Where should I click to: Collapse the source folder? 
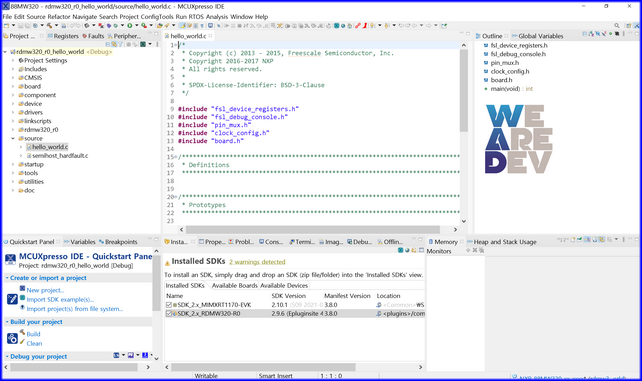point(13,138)
